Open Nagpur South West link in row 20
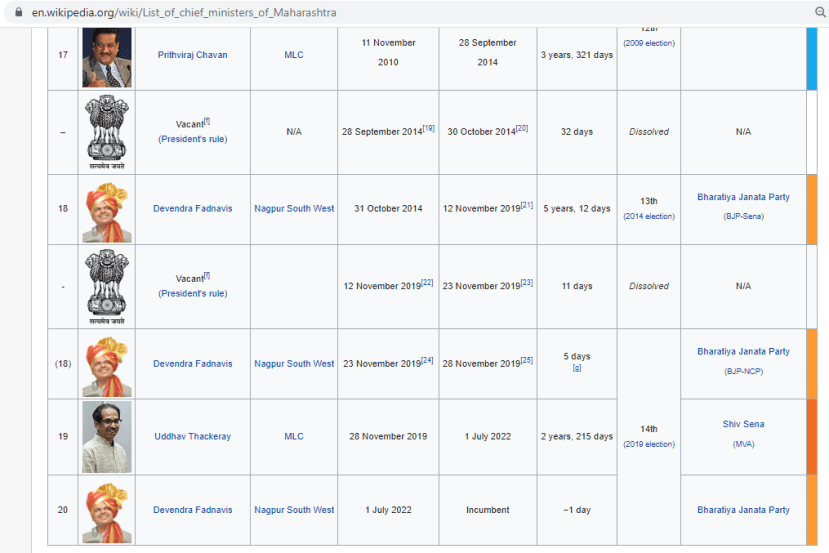Screen dimensions: 829x553 point(294,510)
